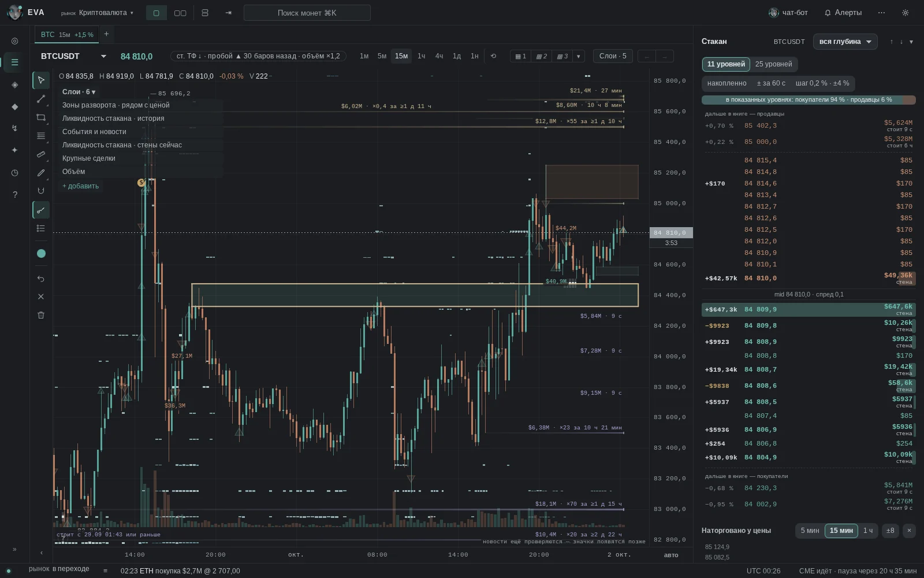Toggle the magnet snap tool
The height and width of the screenshot is (578, 924).
coord(41,191)
